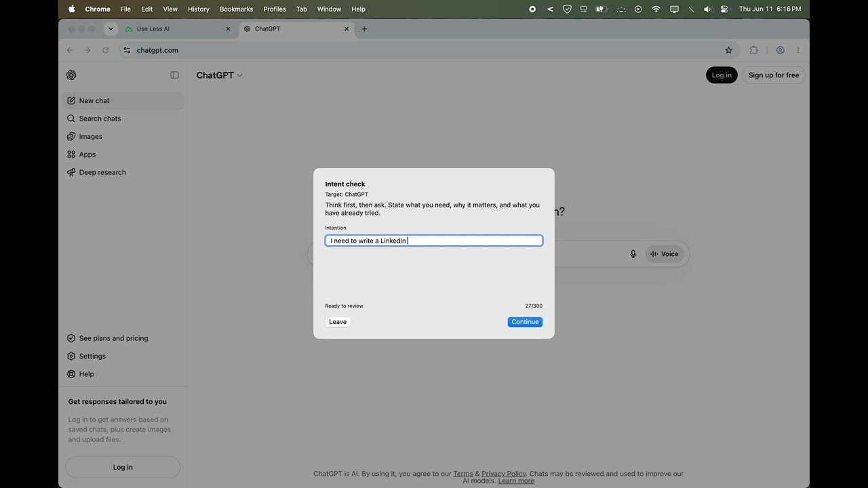The height and width of the screenshot is (488, 868).
Task: Open the Profiles menu
Action: click(275, 9)
